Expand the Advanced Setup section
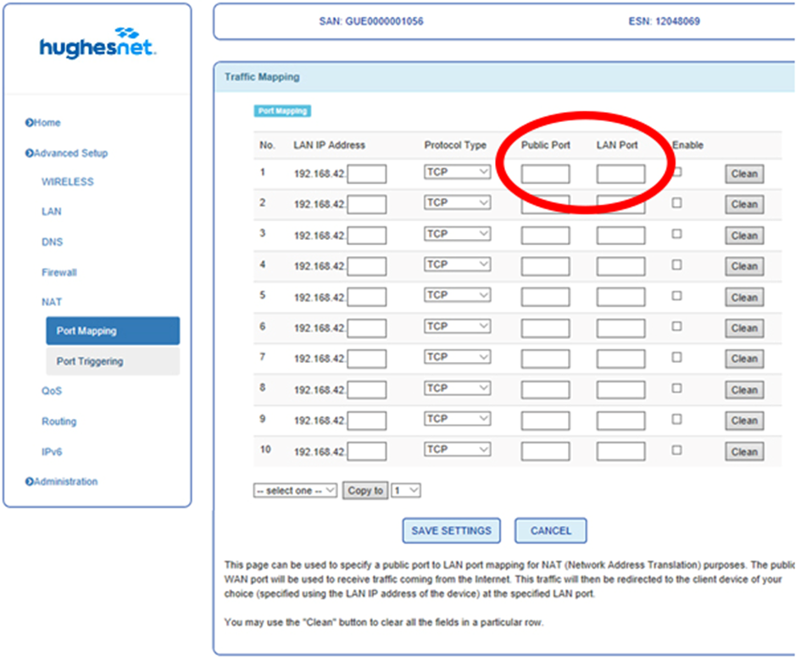Image resolution: width=812 pixels, height=668 pixels. pyautogui.click(x=70, y=153)
